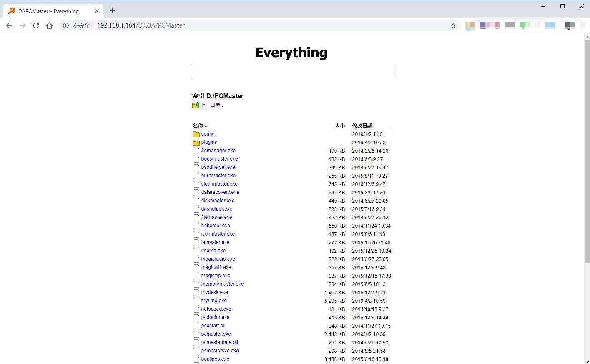
Task: Click file icon beside 3gmanager.exe
Action: 196,151
